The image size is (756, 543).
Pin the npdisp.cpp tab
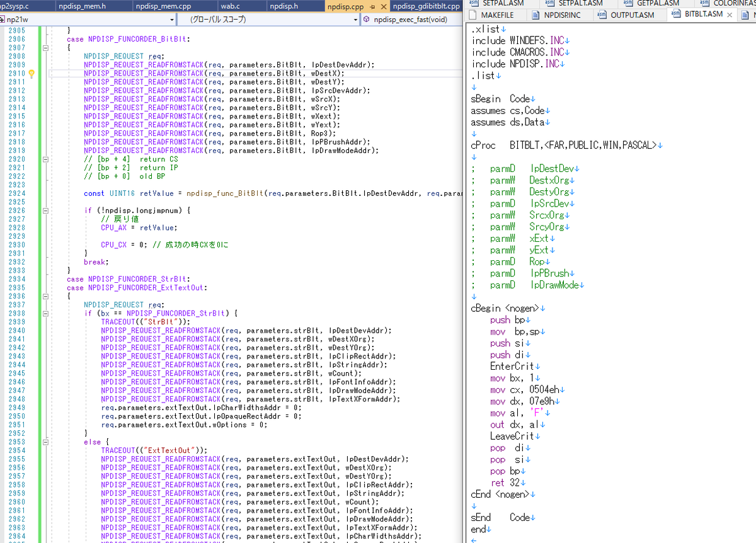tap(373, 7)
